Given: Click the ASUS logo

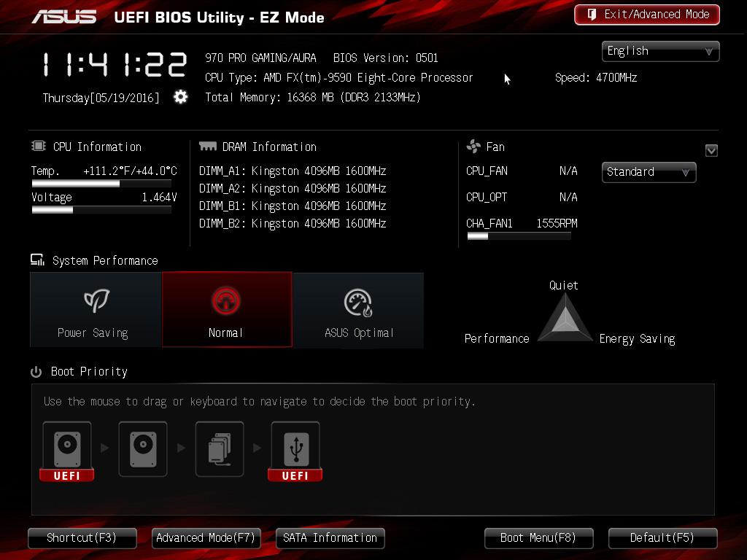Looking at the screenshot, I should [64, 17].
